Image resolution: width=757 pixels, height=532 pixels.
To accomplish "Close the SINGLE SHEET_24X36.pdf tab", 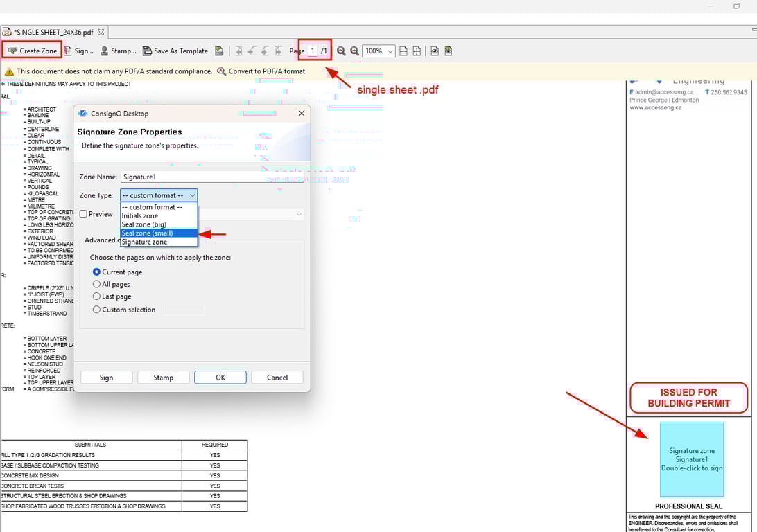I will coord(101,32).
